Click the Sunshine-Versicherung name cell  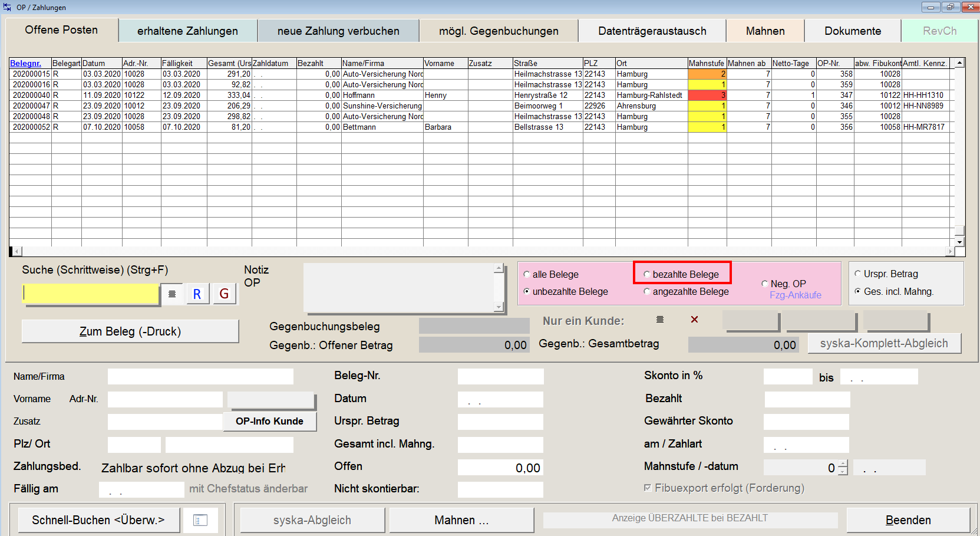coord(382,106)
